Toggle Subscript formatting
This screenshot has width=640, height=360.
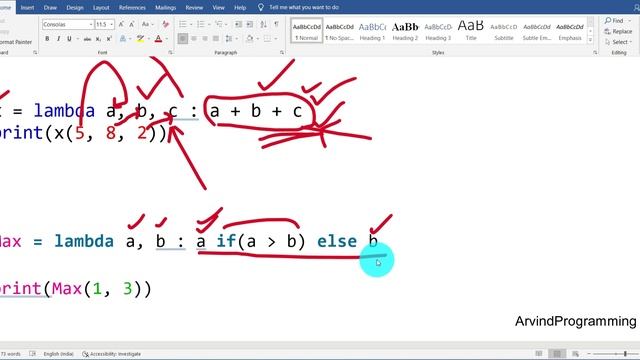[98, 39]
